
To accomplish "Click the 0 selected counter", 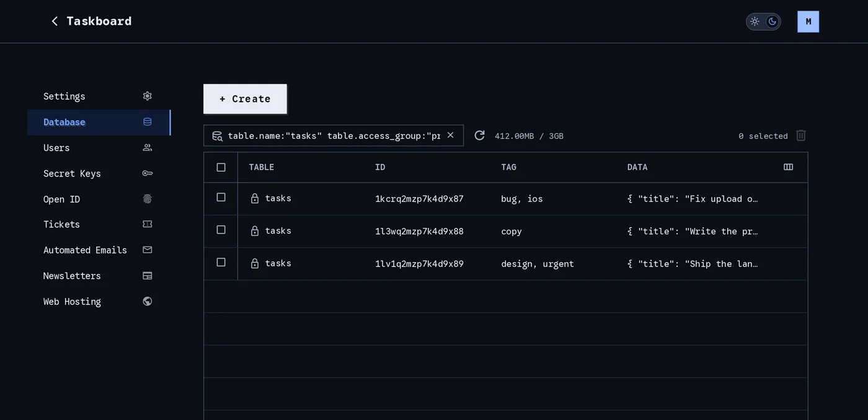I will pos(763,136).
